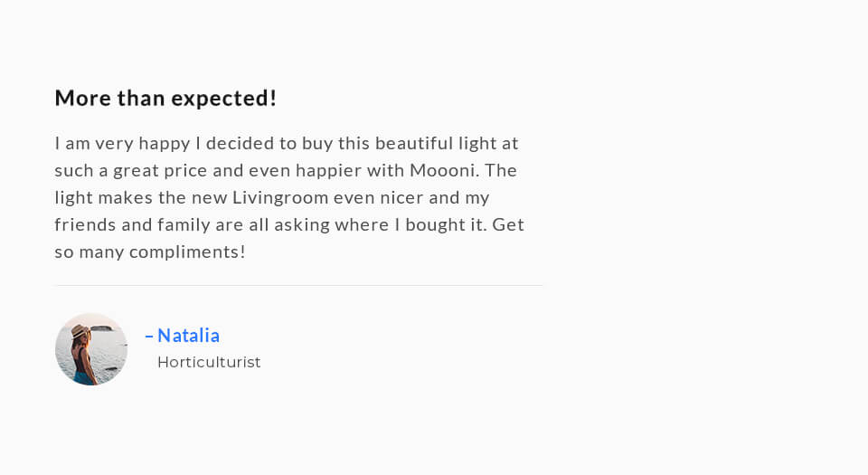Select the "More than expected!" heading
This screenshot has width=868, height=475.
[x=165, y=98]
